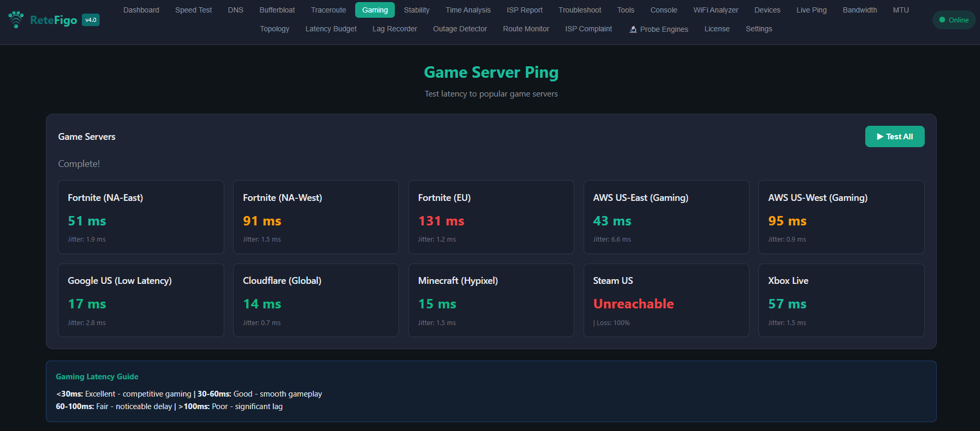Click the Steam US unreachable card
The height and width of the screenshot is (431, 980).
[666, 300]
